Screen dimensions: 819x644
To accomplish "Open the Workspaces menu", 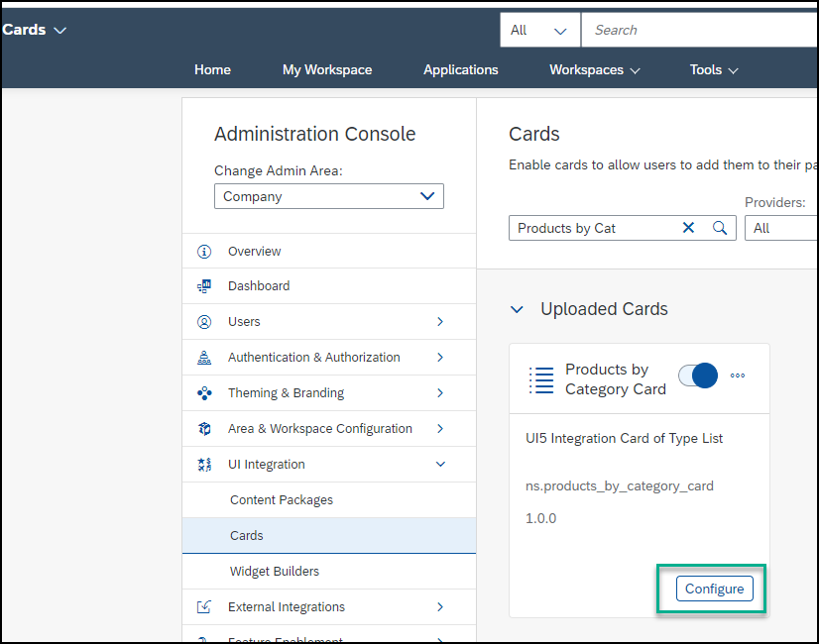I will coord(594,70).
